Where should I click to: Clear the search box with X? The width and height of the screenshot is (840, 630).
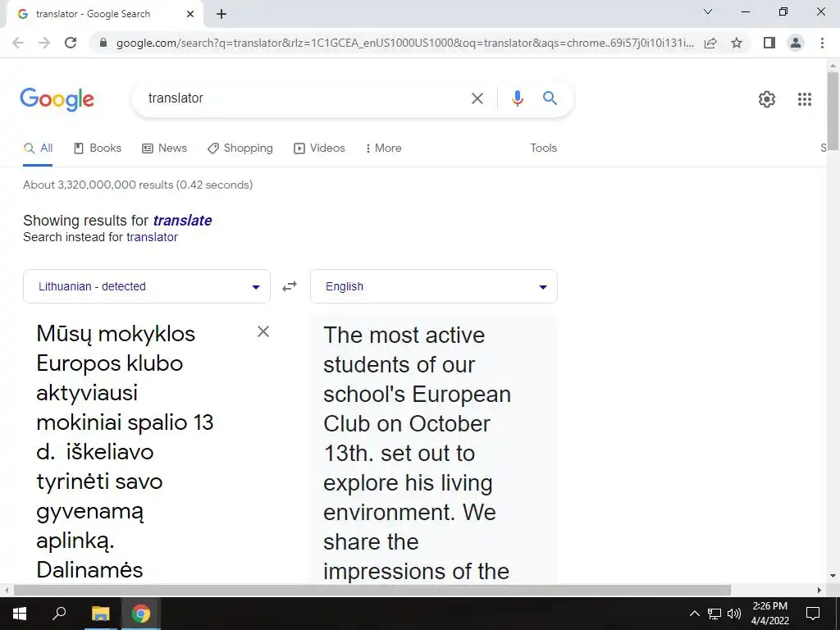(477, 98)
